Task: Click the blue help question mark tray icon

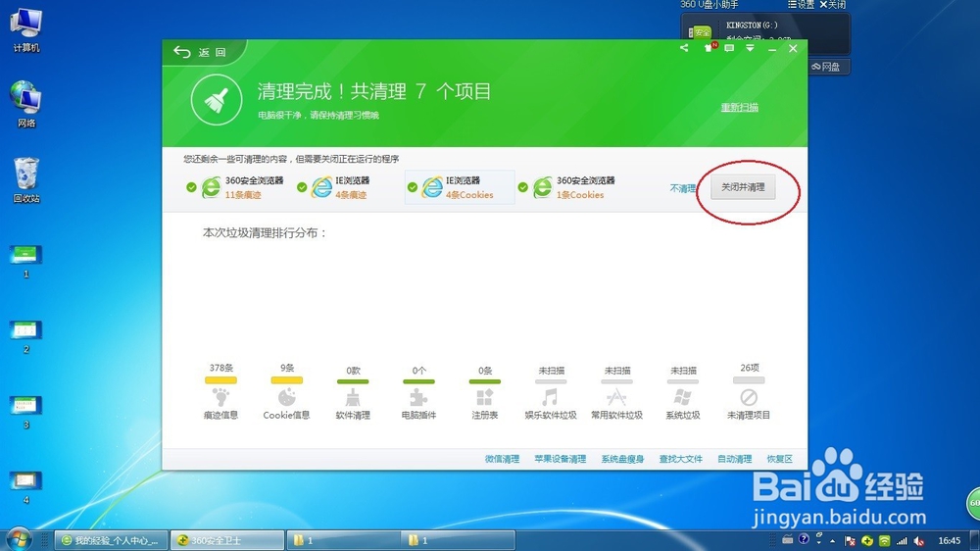Action: coord(804,539)
